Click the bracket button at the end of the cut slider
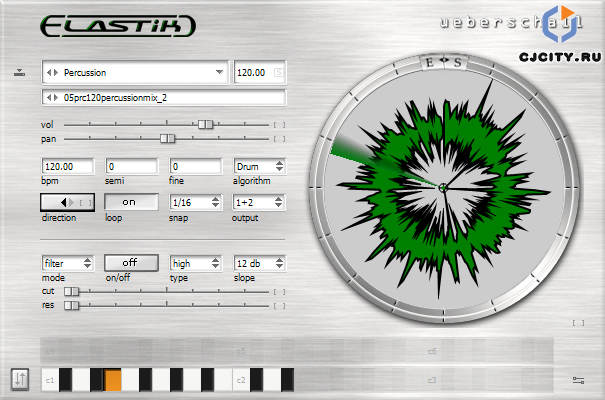 point(279,292)
